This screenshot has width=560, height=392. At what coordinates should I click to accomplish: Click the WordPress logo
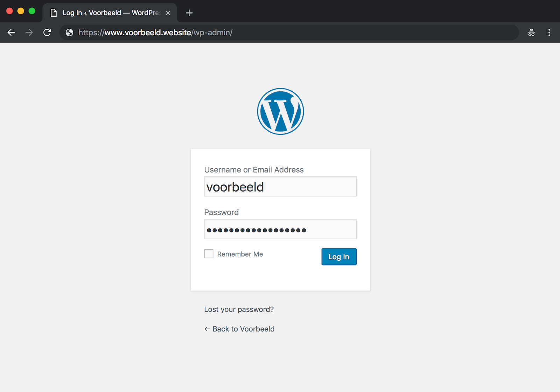click(280, 111)
